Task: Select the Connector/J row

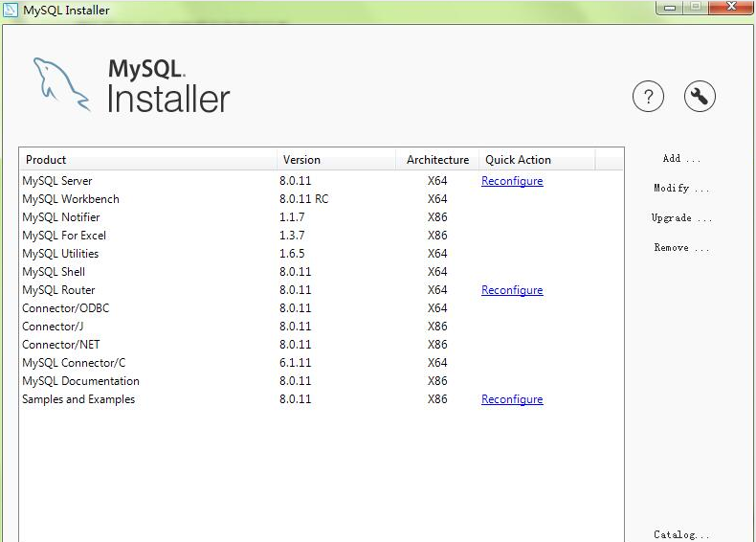Action: (x=322, y=327)
